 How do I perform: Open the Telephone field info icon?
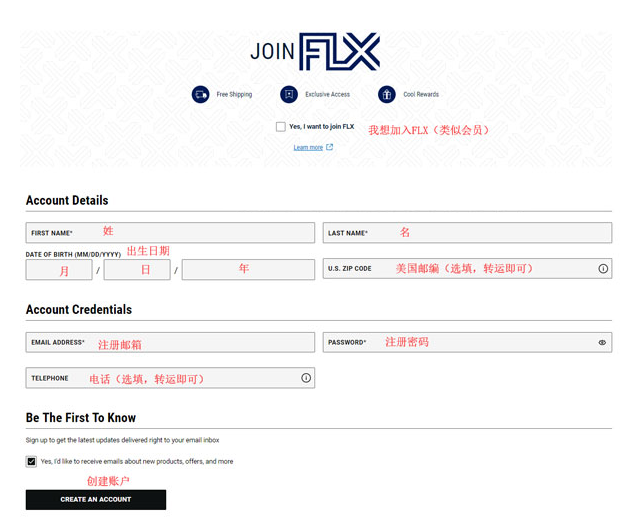coord(306,378)
